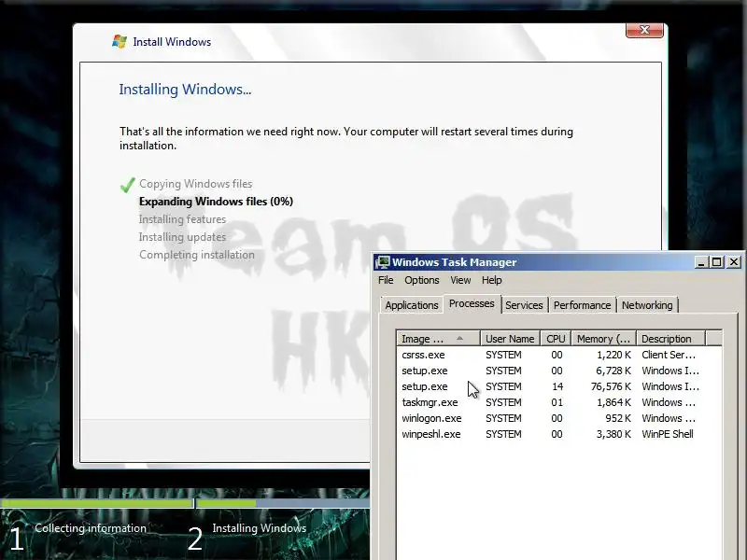This screenshot has height=560, width=747.
Task: Open the Performance tab
Action: pyautogui.click(x=582, y=305)
